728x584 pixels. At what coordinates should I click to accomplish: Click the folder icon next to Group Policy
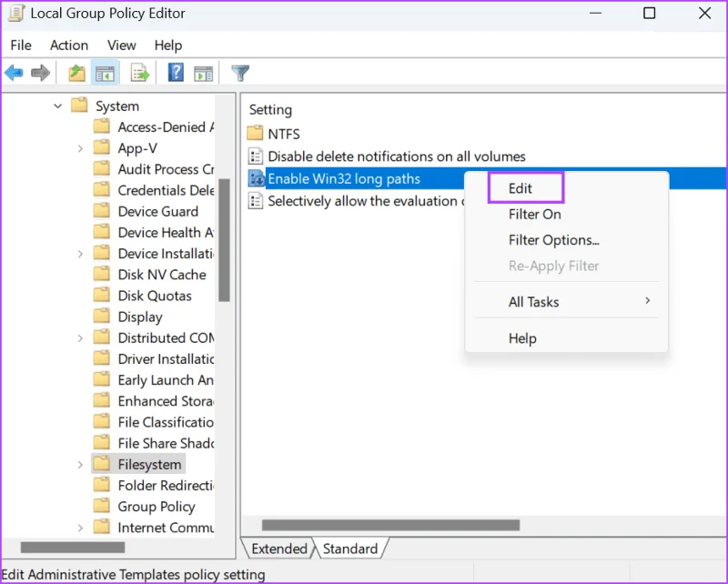pos(102,506)
